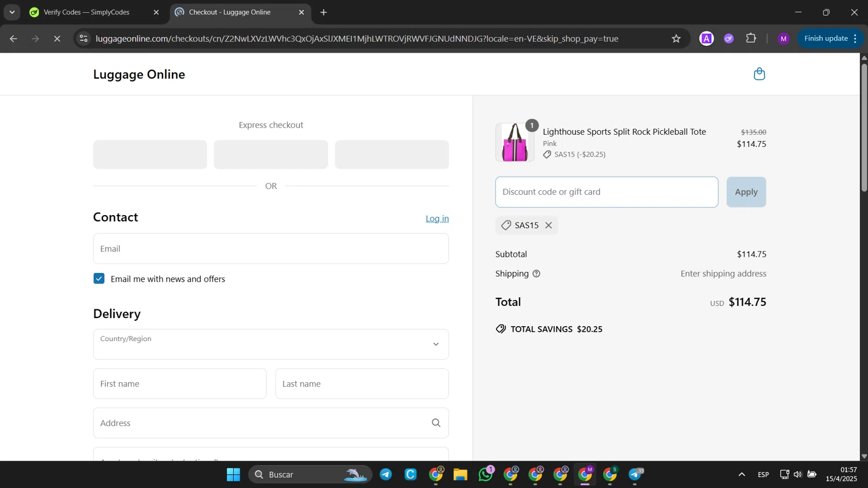Viewport: 868px width, 488px height.
Task: Open the File Explorer taskbar icon
Action: coord(460,475)
